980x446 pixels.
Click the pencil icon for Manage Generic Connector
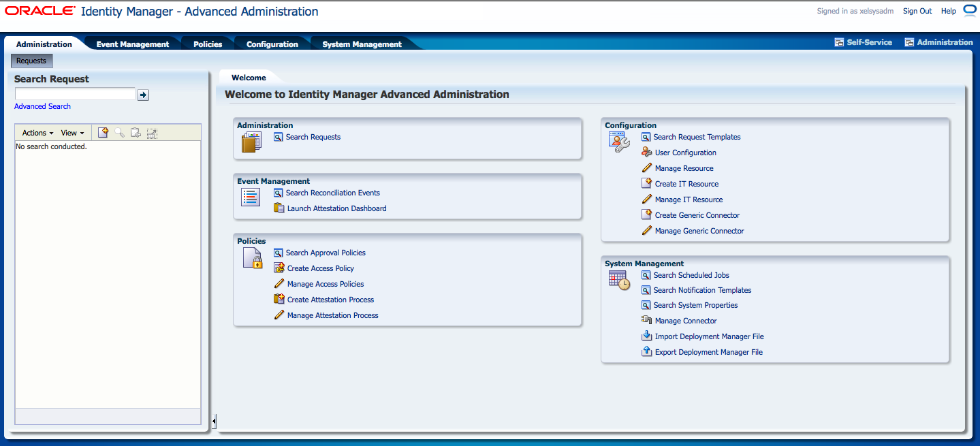pos(646,231)
